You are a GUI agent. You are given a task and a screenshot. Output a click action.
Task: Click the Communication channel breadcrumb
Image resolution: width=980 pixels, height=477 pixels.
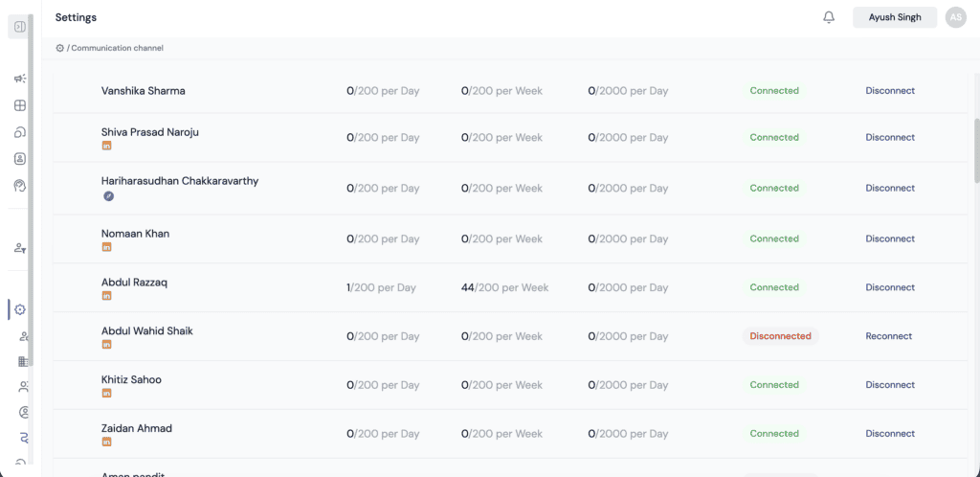click(116, 48)
